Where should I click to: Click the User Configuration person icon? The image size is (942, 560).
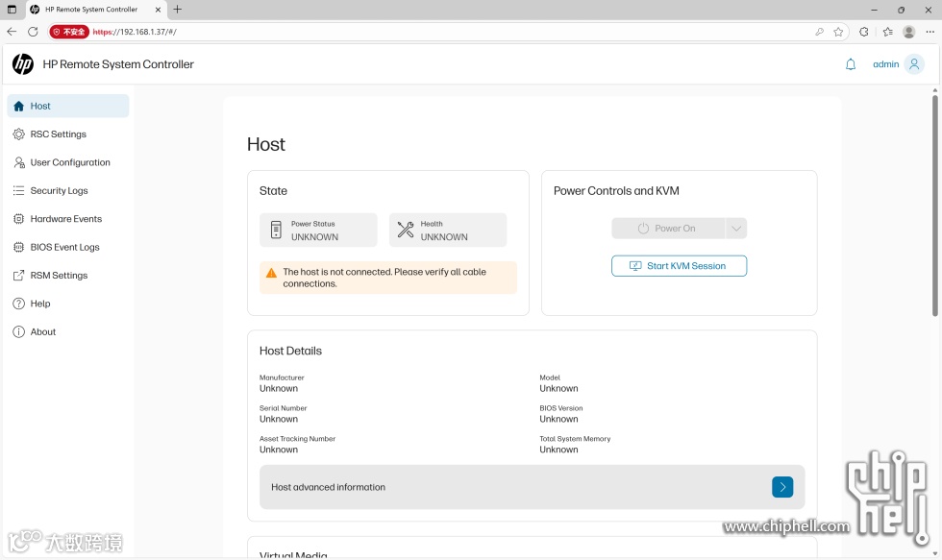point(18,162)
